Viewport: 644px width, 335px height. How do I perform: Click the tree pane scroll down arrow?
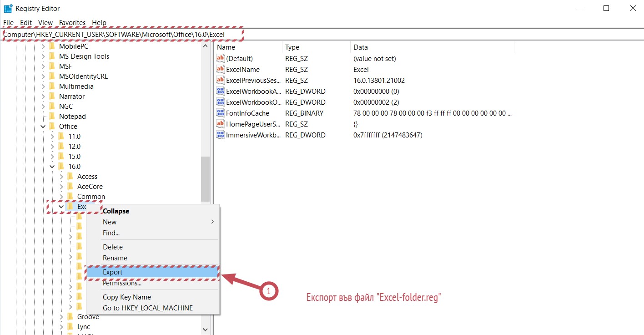pos(205,330)
